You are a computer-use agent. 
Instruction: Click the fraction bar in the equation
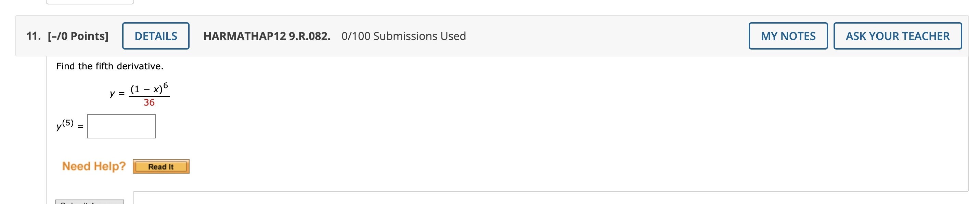149,96
